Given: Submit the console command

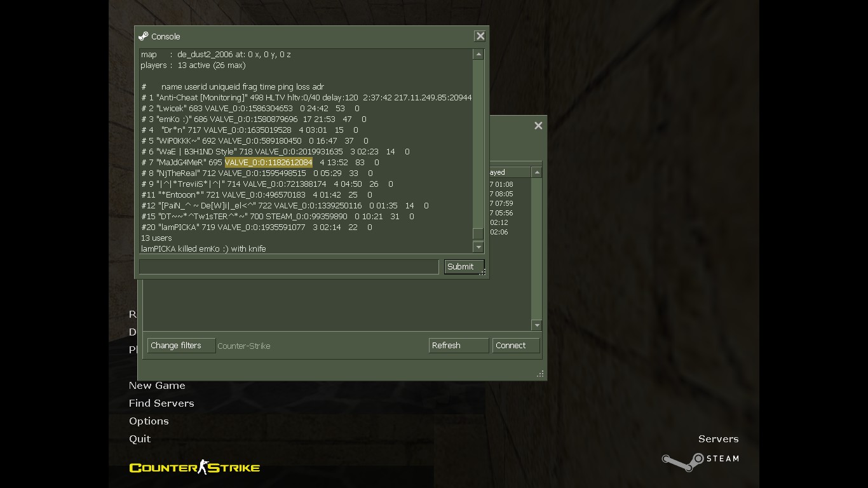Looking at the screenshot, I should 464,267.
